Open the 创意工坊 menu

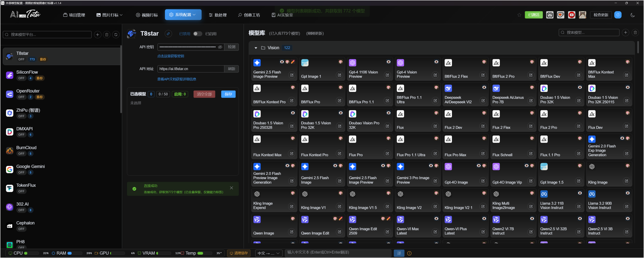[x=249, y=15]
